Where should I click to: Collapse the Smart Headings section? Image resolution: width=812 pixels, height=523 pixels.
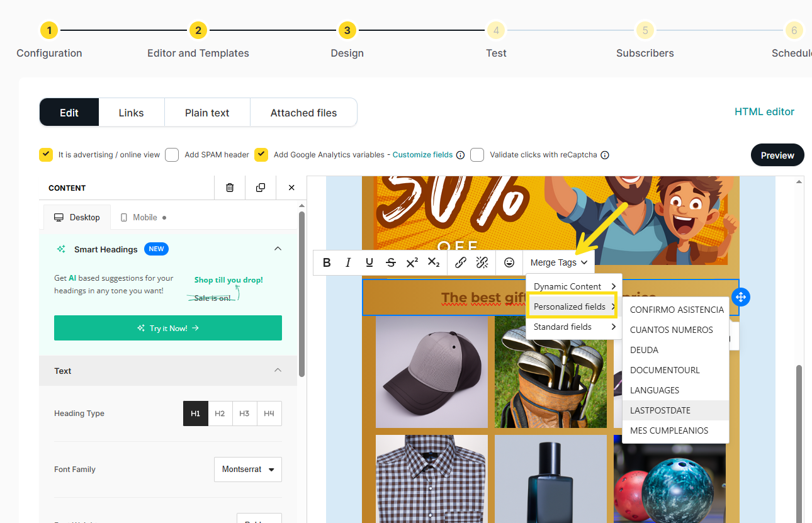coord(278,249)
